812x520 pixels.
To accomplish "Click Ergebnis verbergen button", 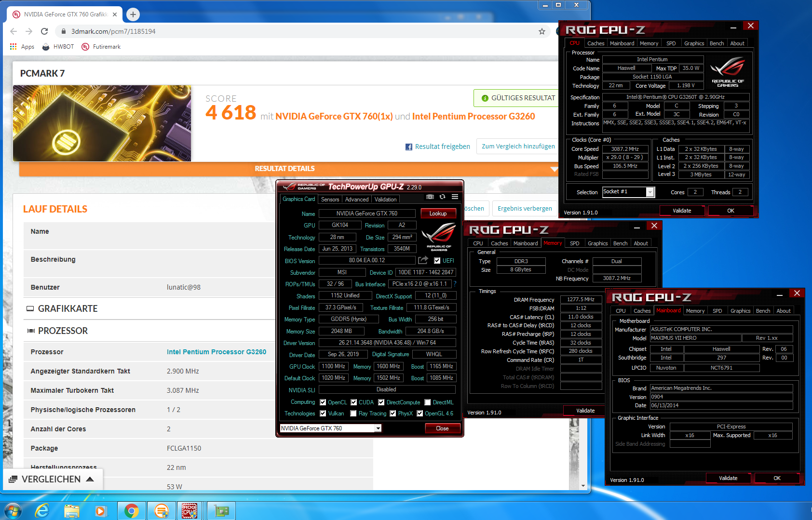I will pos(525,209).
